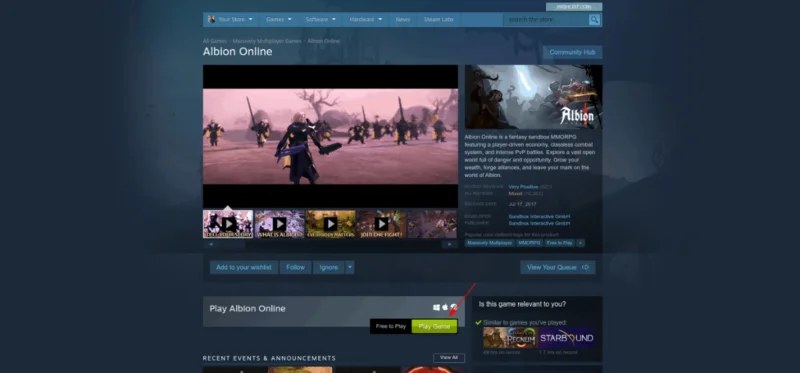Expand the Software menu
The width and height of the screenshot is (800, 373).
pos(321,19)
